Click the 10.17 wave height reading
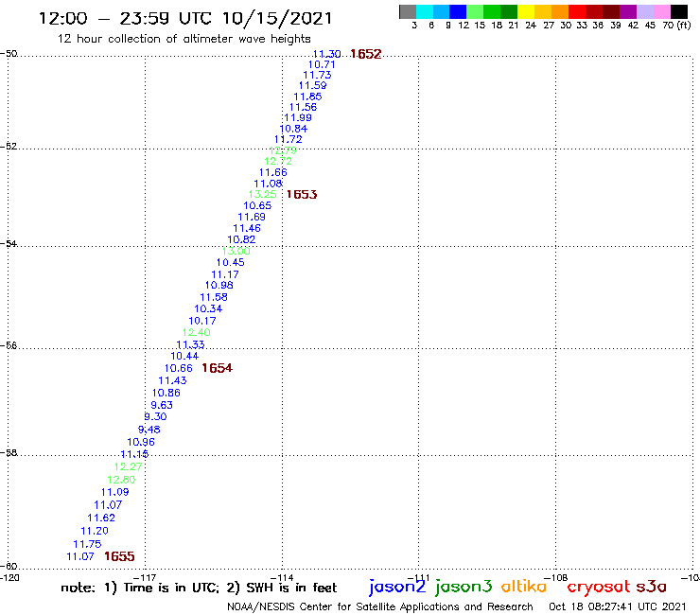Viewport: 700px width, 615px height. pos(202,321)
